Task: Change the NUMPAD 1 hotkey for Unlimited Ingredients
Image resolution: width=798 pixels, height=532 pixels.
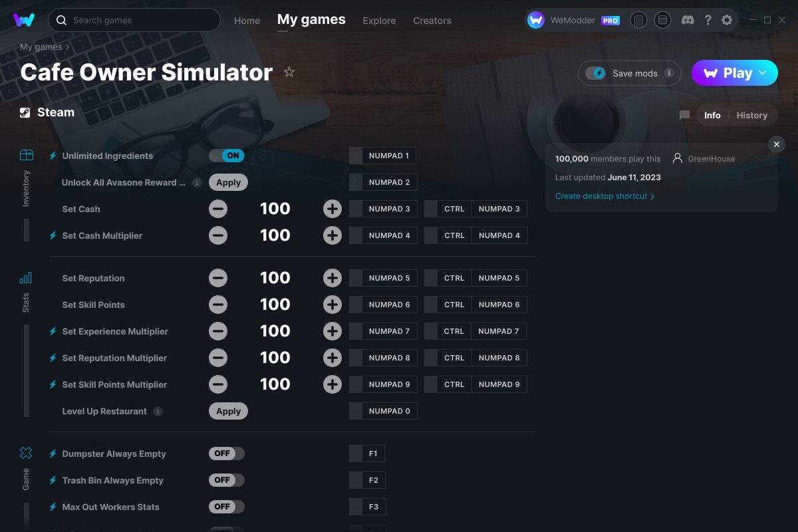Action: click(382, 156)
